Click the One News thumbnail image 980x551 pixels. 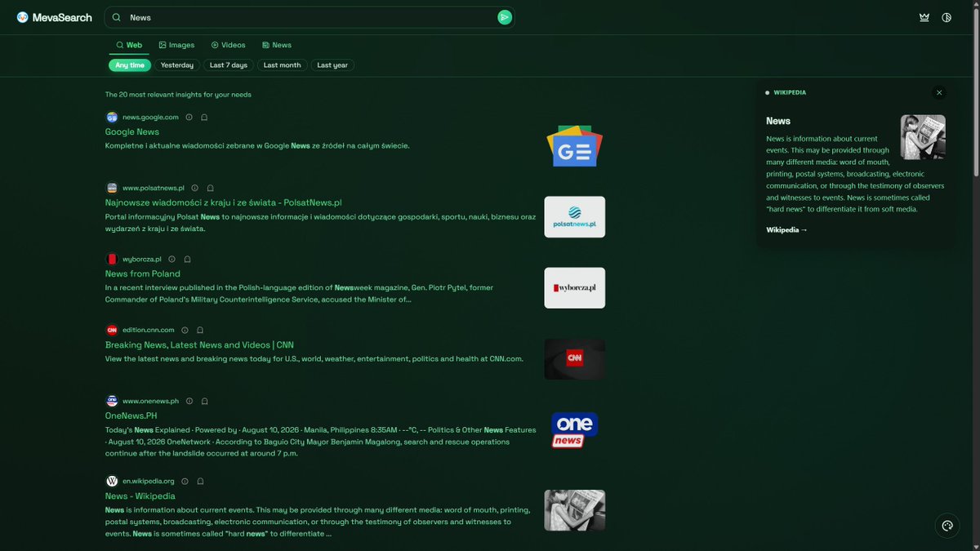[x=575, y=430]
